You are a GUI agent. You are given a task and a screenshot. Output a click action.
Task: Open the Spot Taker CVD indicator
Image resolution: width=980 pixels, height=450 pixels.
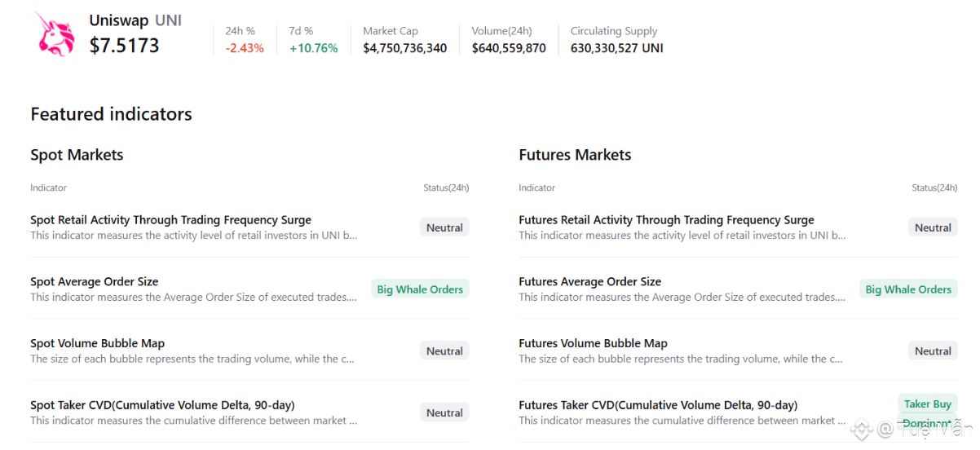point(162,405)
